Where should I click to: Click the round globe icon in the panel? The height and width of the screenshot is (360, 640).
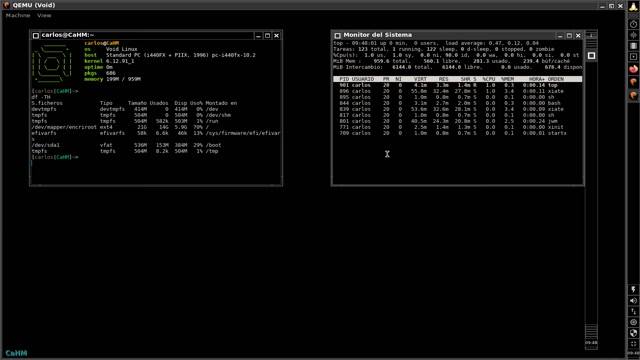633,322
